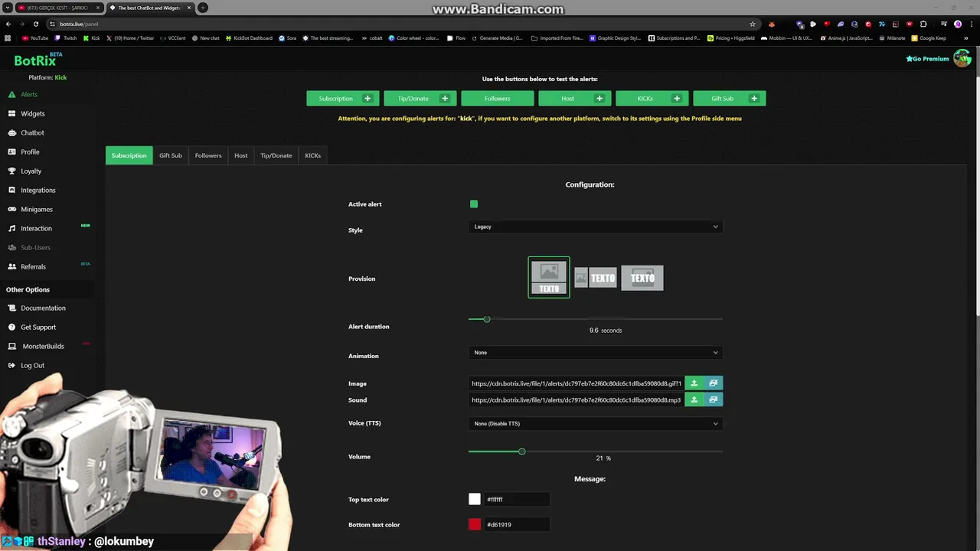Click the Alert duration slider handle
The image size is (980, 551).
click(486, 319)
